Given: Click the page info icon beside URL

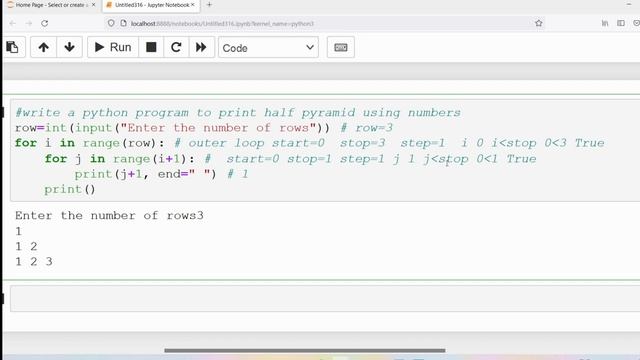Looking at the screenshot, I should point(123,23).
